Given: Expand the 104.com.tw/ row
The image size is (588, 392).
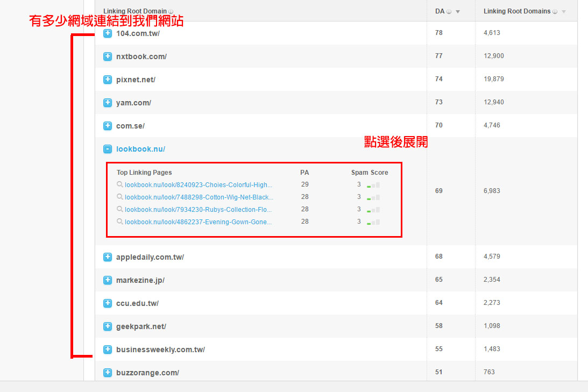Looking at the screenshot, I should (108, 33).
